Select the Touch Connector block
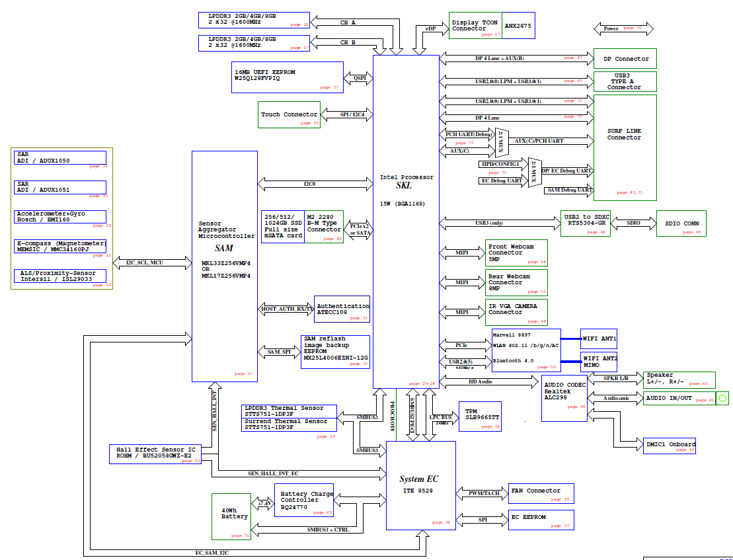 pos(289,114)
